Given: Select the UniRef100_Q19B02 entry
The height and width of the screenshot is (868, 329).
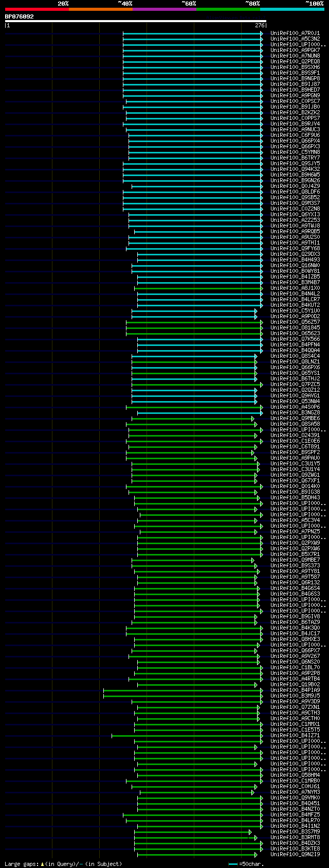Looking at the screenshot, I should tap(295, 685).
